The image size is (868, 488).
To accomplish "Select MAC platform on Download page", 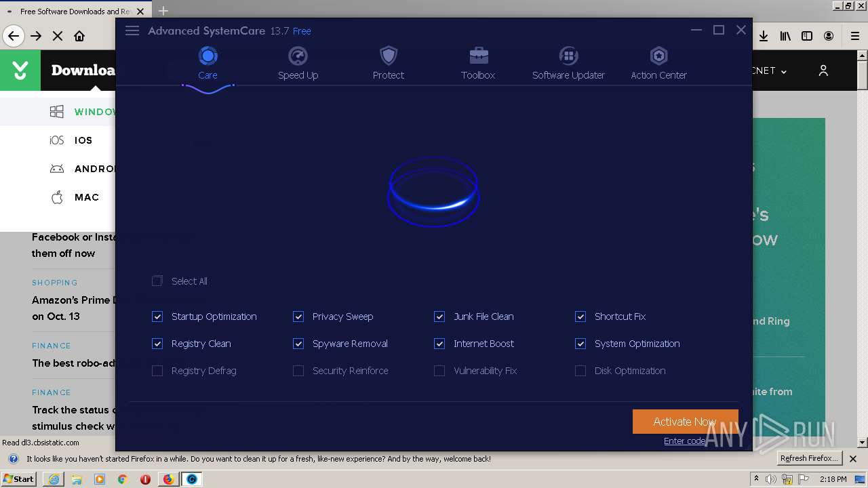I will tap(75, 197).
